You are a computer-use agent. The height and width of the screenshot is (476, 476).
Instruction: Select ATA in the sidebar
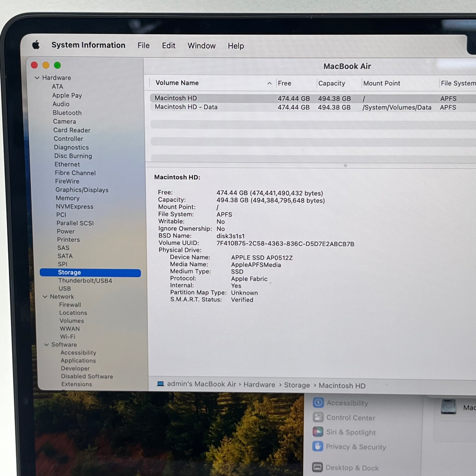[x=57, y=86]
